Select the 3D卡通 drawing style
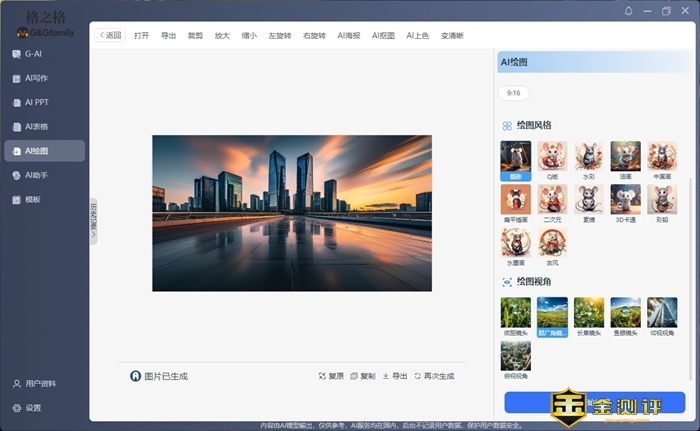Viewport: 700px width, 431px height. tap(625, 203)
